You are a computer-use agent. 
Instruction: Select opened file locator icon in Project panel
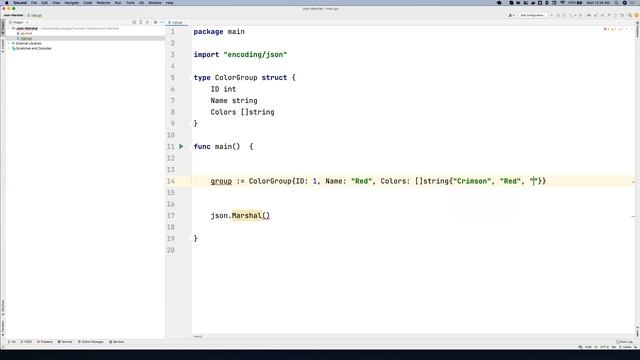(134, 22)
